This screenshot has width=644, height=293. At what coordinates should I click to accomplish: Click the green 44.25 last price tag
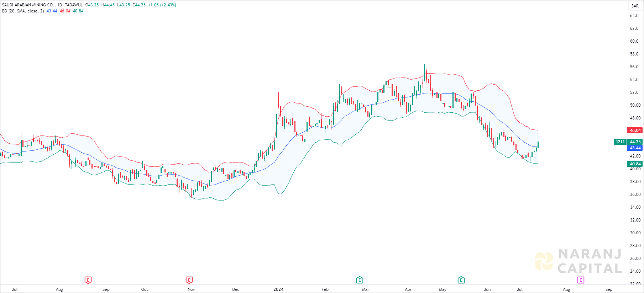pyautogui.click(x=635, y=142)
